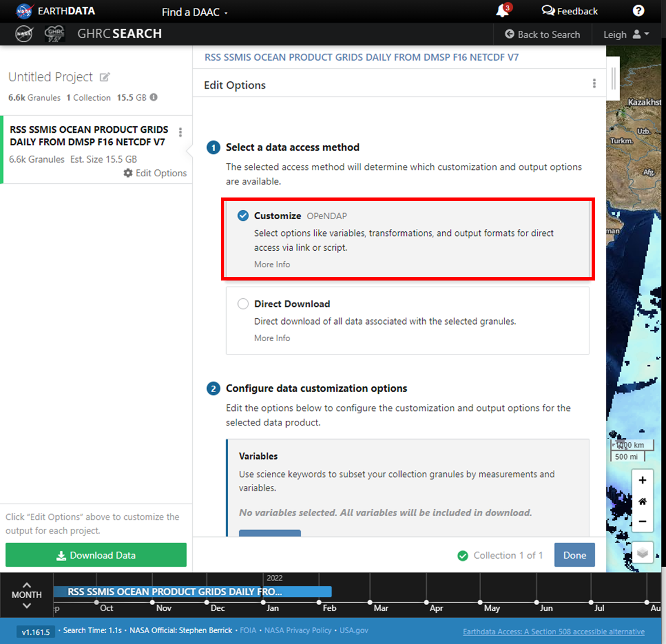Click the green Download Data button
Screen dimensions: 666x644
tap(96, 555)
